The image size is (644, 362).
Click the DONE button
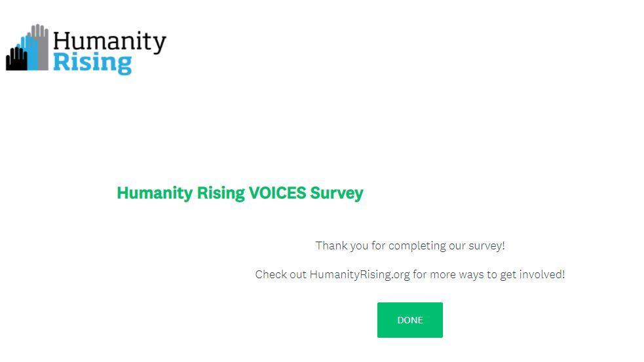[409, 320]
